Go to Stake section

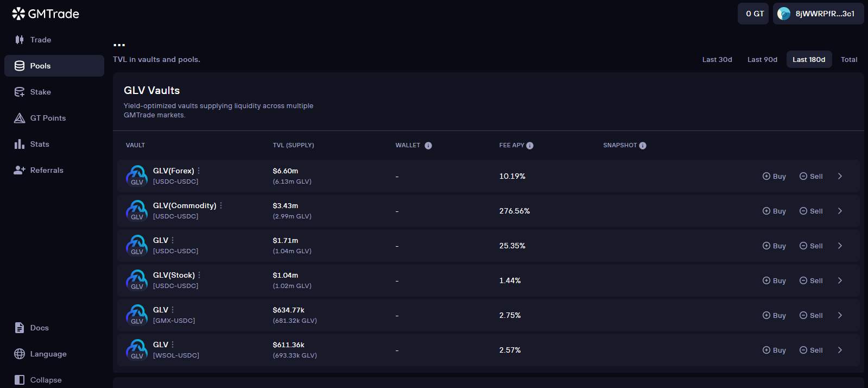(x=54, y=92)
